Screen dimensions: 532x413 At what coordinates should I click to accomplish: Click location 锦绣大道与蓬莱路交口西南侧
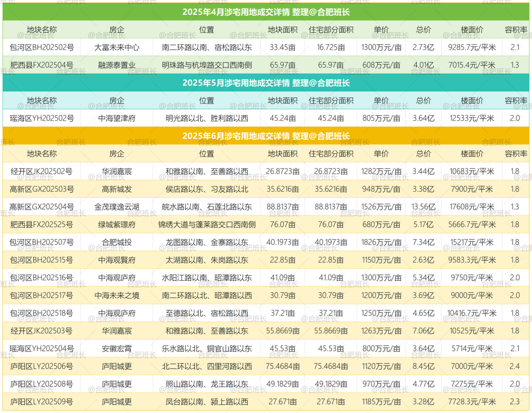pos(207,224)
